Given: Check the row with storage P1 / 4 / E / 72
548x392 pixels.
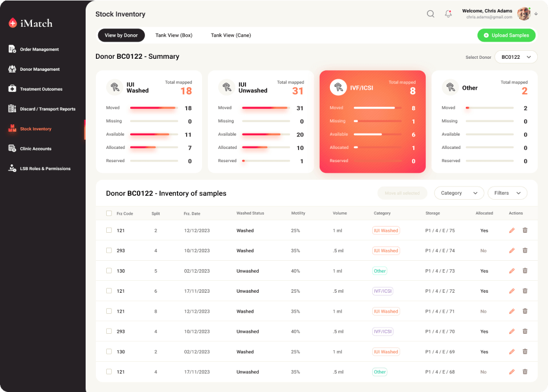Looking at the screenshot, I should [x=109, y=290].
